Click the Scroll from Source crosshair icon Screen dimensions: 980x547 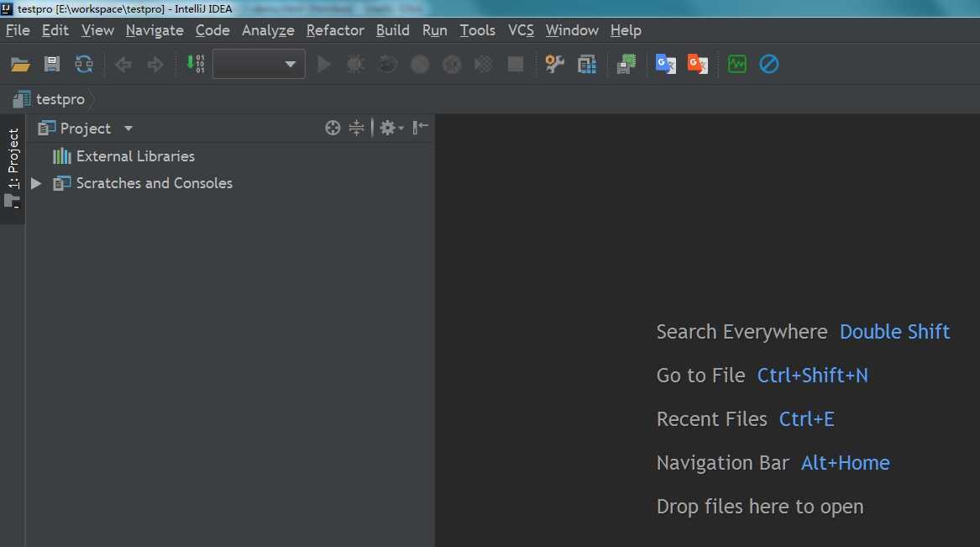coord(333,129)
